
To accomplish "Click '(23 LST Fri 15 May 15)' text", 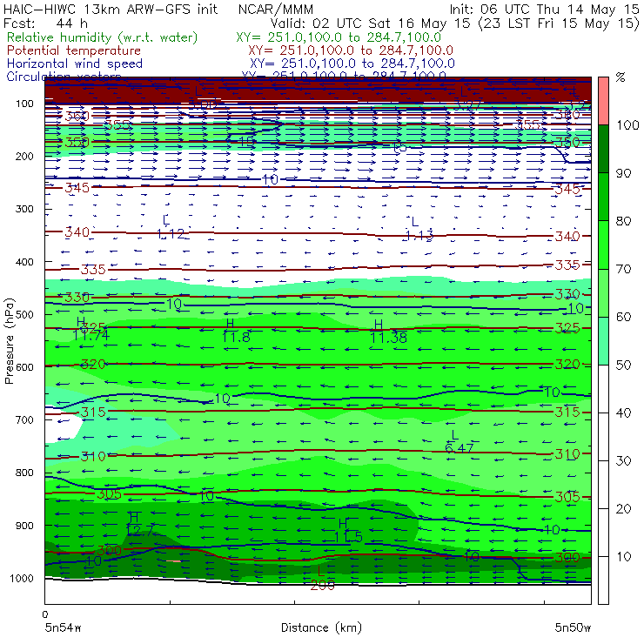I will click(x=559, y=23).
